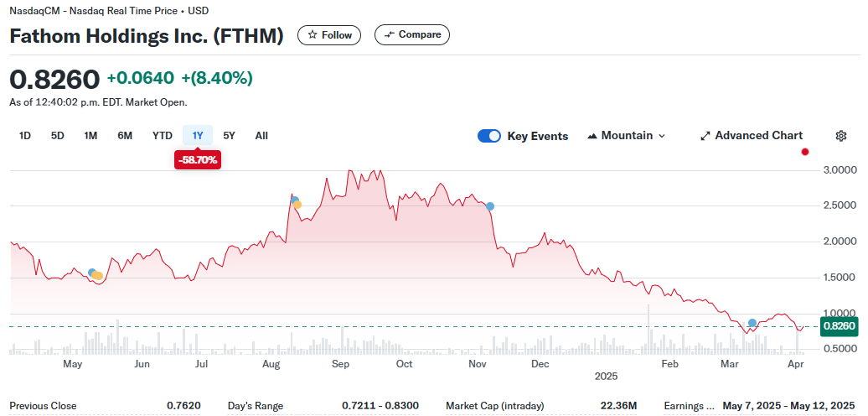Click the orange key event marker in August
Viewport: 868px width, 416px height.
[297, 205]
